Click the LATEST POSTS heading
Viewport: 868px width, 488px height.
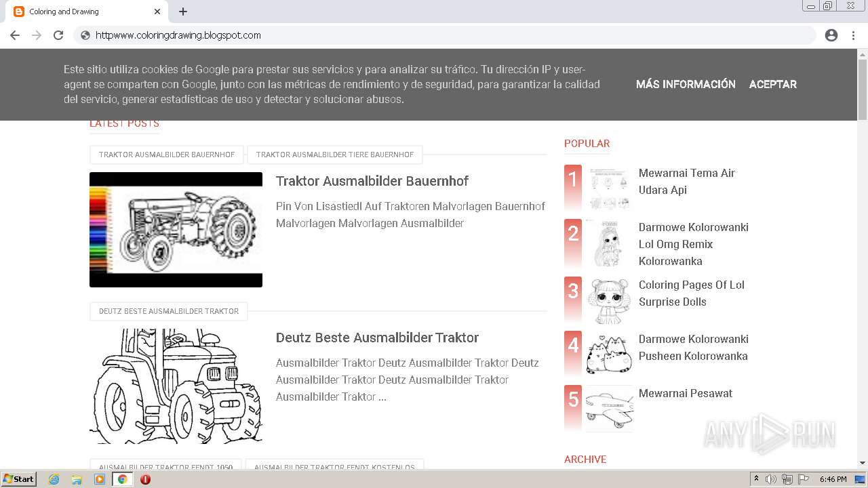pos(124,124)
